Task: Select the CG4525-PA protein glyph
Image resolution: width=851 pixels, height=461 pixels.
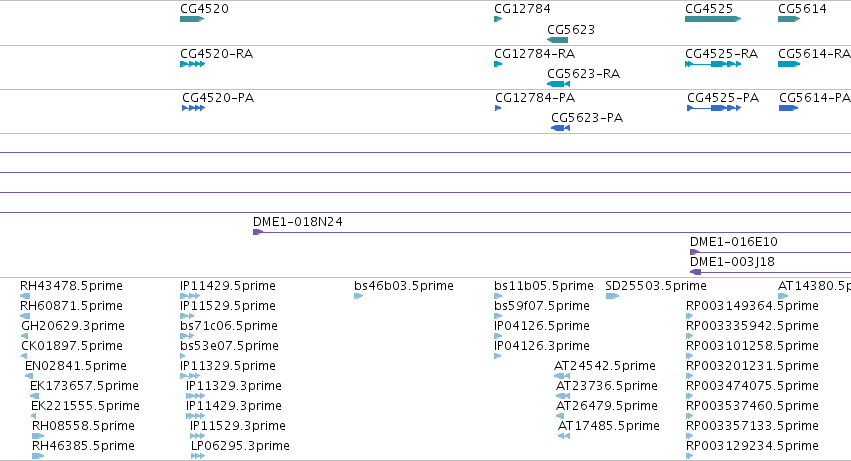Action: click(x=714, y=108)
